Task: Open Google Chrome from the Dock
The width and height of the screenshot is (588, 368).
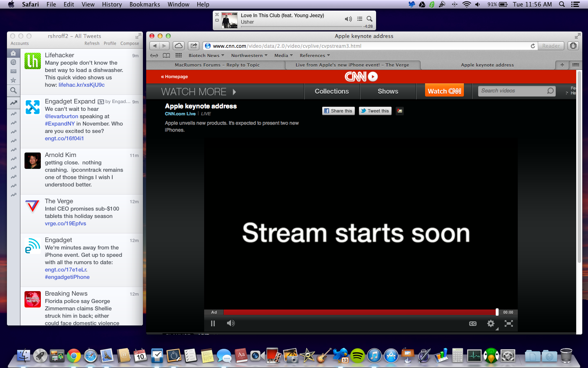Action: tap(74, 356)
